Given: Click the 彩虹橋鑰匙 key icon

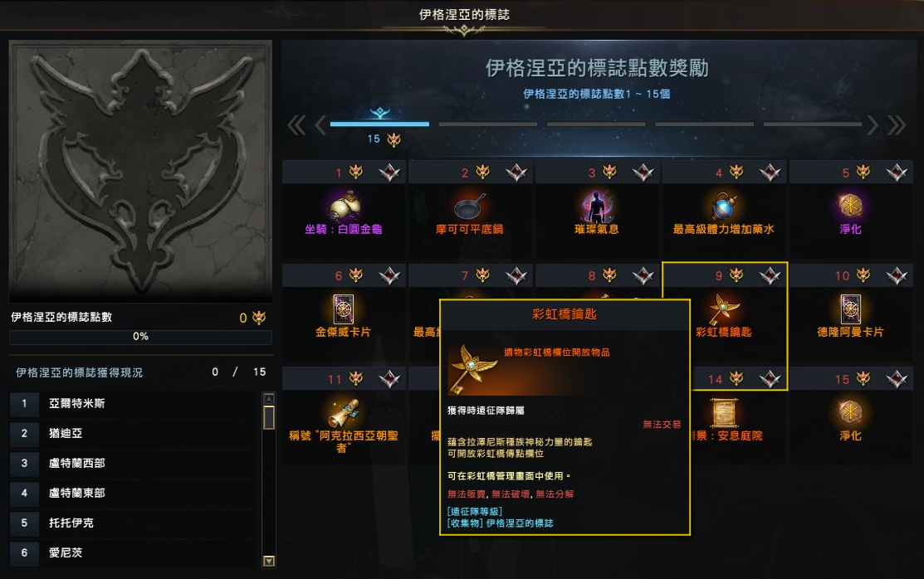Looking at the screenshot, I should pos(724,309).
